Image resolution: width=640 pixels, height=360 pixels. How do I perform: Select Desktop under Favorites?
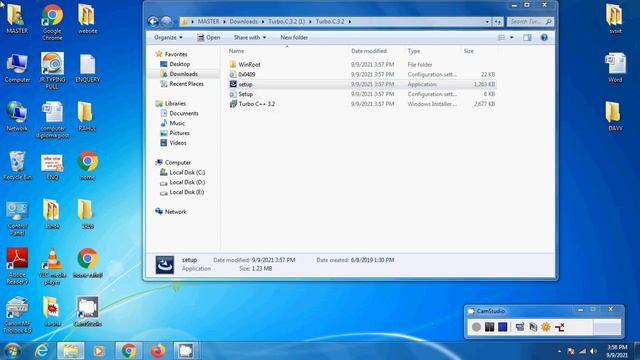pyautogui.click(x=180, y=64)
